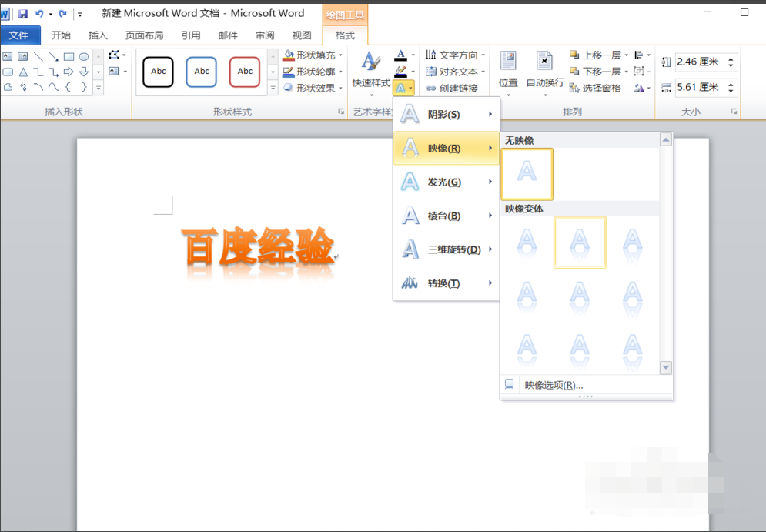Click the Redo icon in quick access toolbar

[x=62, y=14]
